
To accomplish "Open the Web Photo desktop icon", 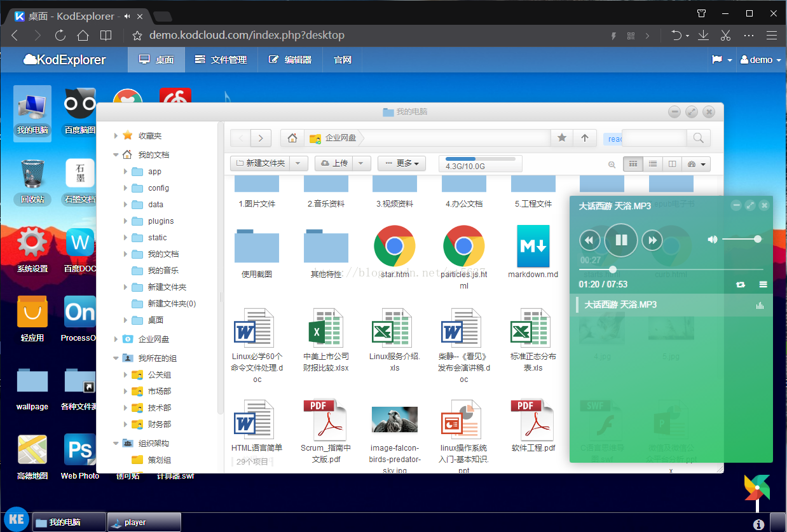I will point(80,457).
